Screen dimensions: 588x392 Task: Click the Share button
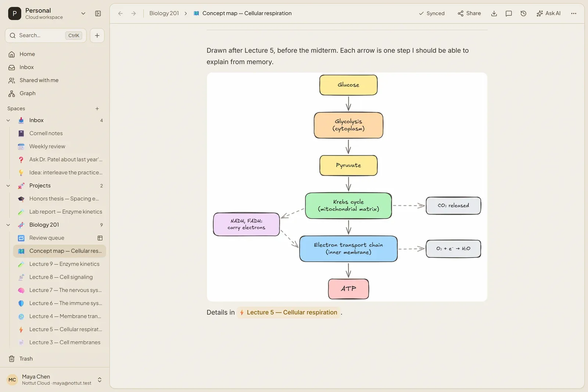pos(469,14)
